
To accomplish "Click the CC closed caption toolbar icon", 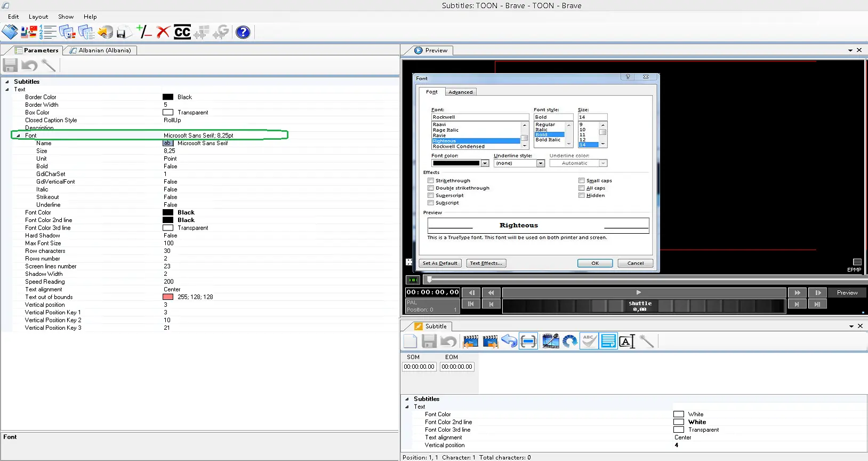I will (x=182, y=33).
